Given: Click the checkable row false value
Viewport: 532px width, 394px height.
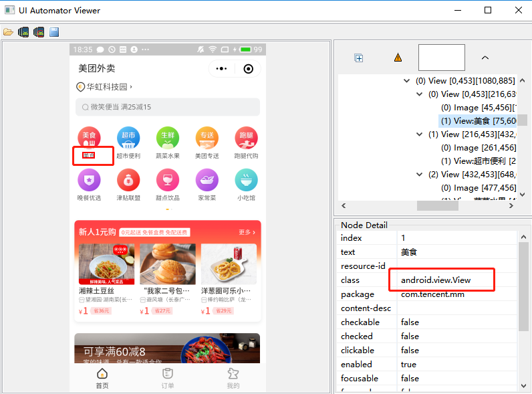Looking at the screenshot, I should [410, 322].
